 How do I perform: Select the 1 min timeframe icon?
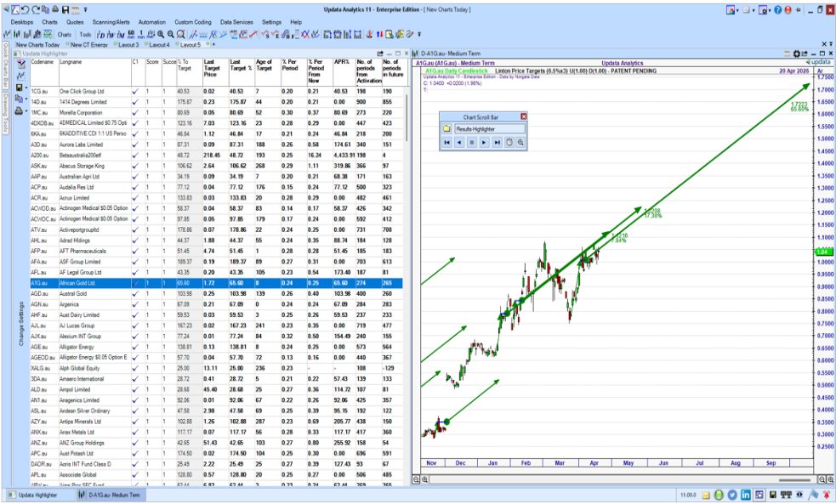pos(141,35)
